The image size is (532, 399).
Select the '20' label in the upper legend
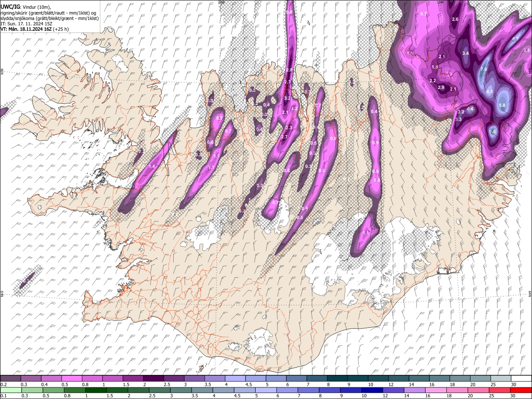(473, 384)
